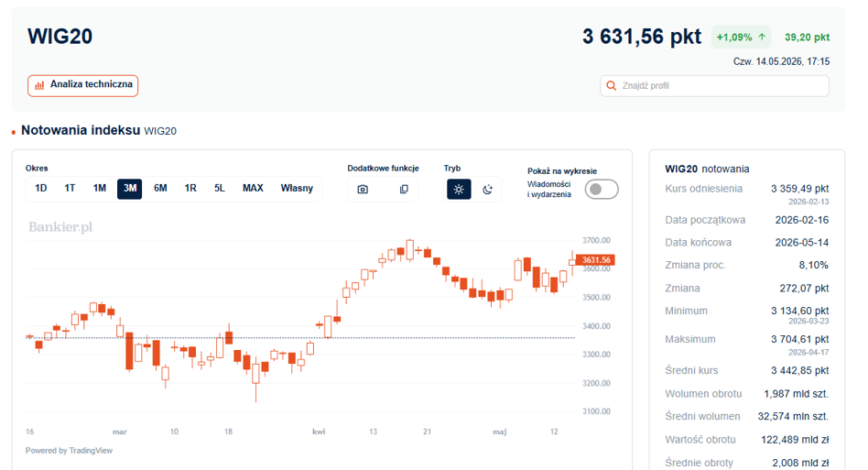Click the copy chart icon
The image size is (868, 470).
coord(404,190)
